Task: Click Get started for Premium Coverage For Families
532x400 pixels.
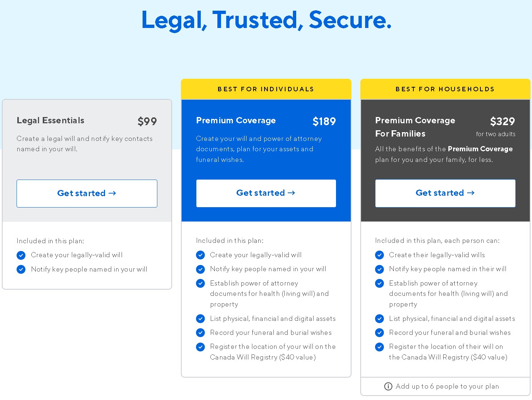Action: (445, 193)
